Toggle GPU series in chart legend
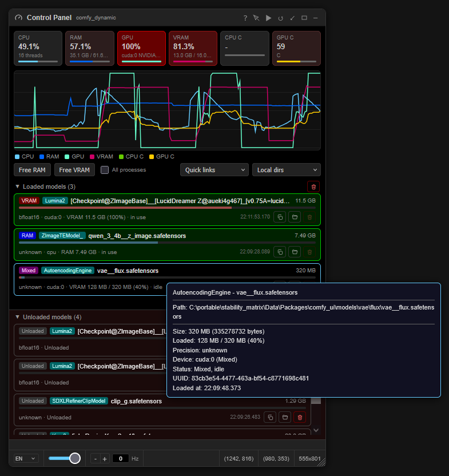Viewport: 449px width, 476px height. (x=74, y=157)
